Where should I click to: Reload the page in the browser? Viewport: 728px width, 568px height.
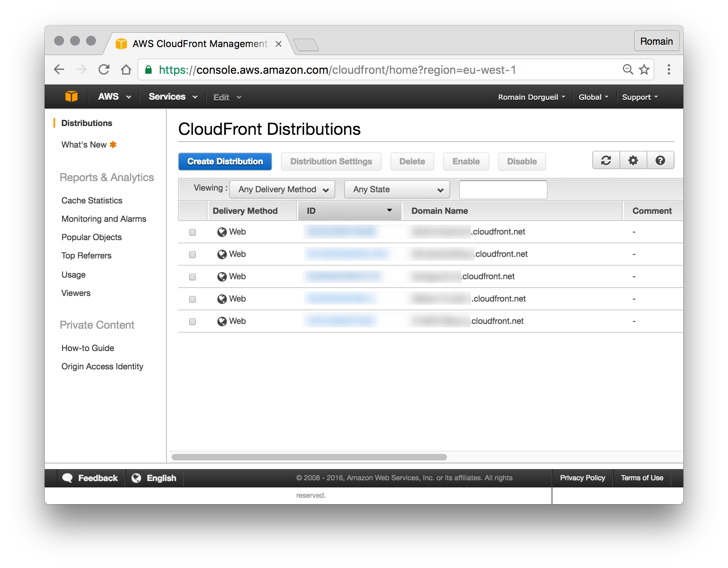click(x=103, y=69)
